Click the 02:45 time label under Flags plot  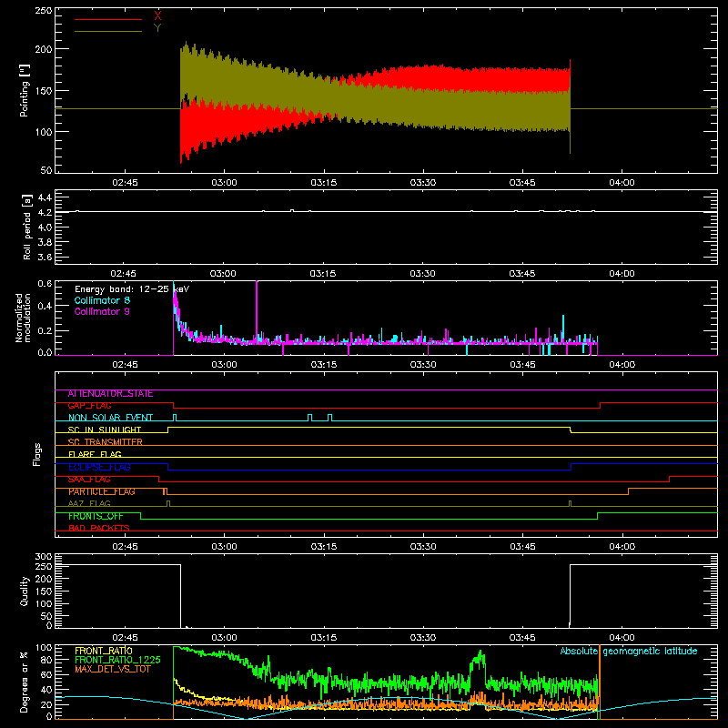pyautogui.click(x=125, y=547)
